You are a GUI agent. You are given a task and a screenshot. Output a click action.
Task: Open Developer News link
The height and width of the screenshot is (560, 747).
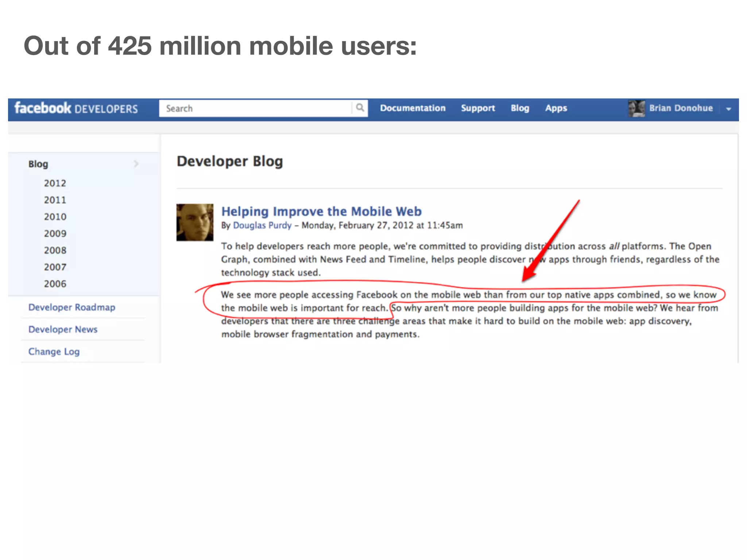click(x=63, y=329)
